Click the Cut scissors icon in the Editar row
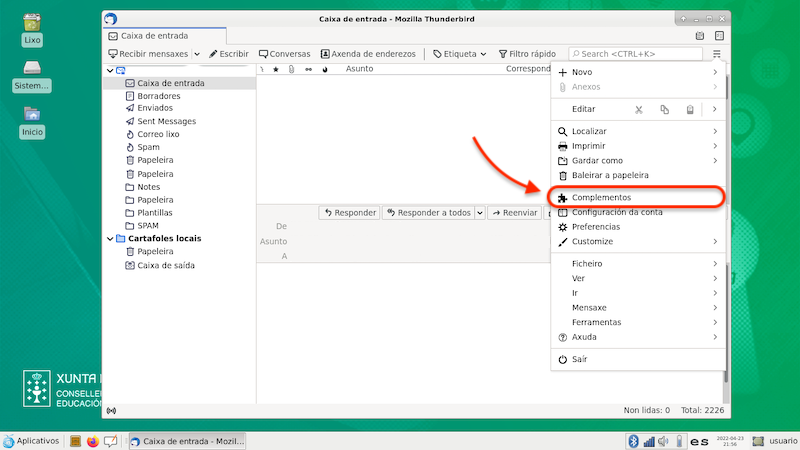This screenshot has width=800, height=450. 640,109
